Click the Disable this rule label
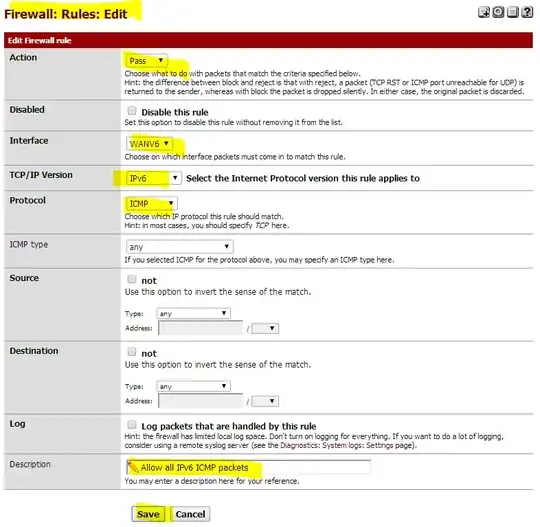 [x=175, y=112]
